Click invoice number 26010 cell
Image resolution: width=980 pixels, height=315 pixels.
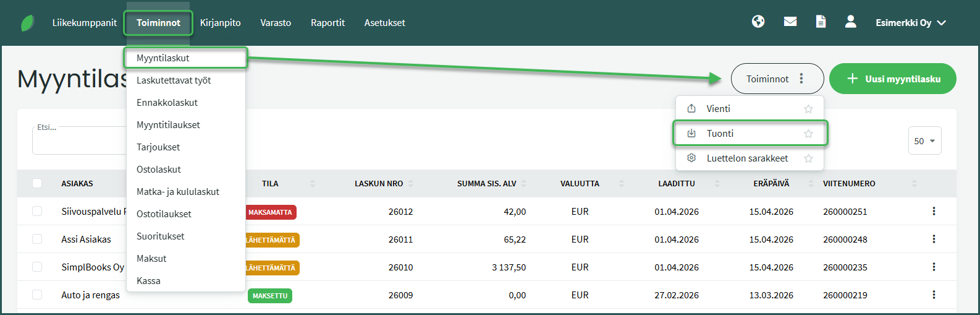click(400, 267)
